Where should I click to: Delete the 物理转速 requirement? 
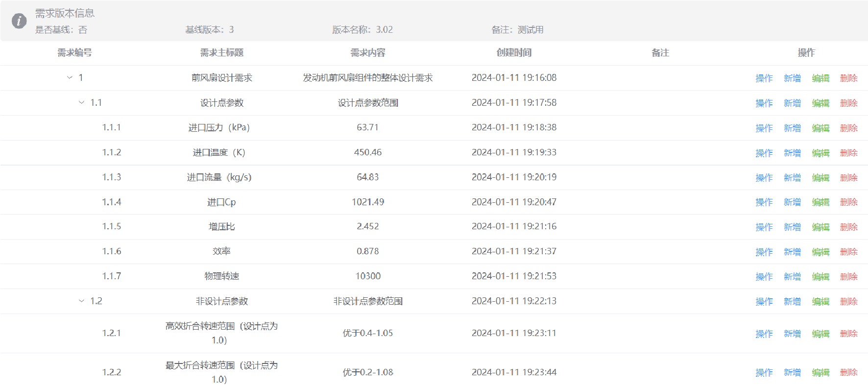pyautogui.click(x=849, y=277)
